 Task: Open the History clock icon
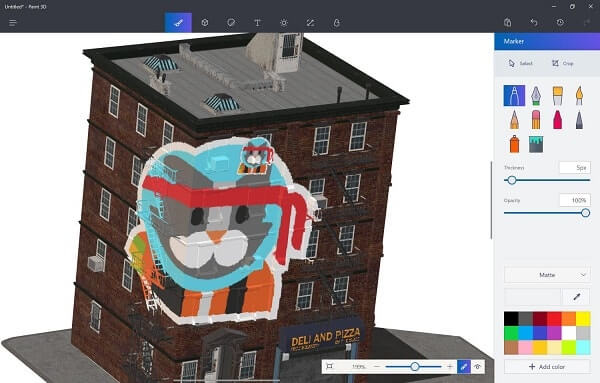560,23
